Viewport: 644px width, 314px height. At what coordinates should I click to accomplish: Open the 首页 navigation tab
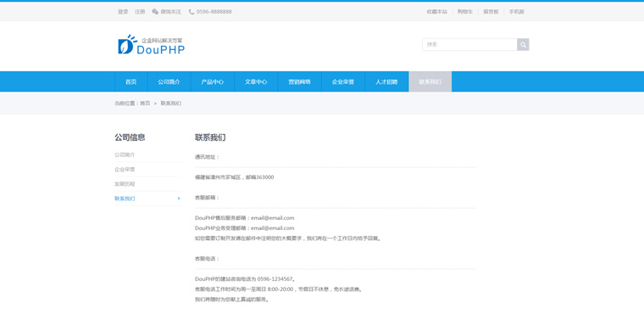(x=131, y=81)
